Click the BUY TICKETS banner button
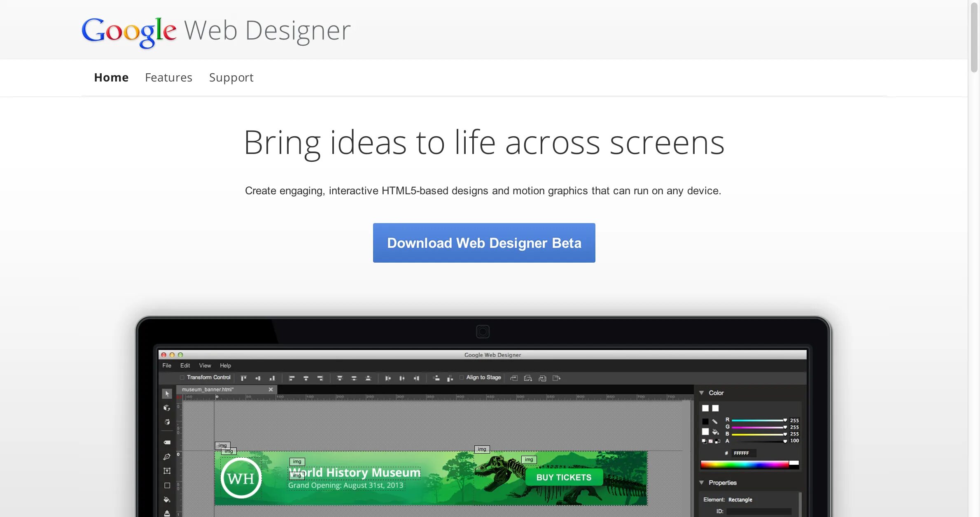 564,477
